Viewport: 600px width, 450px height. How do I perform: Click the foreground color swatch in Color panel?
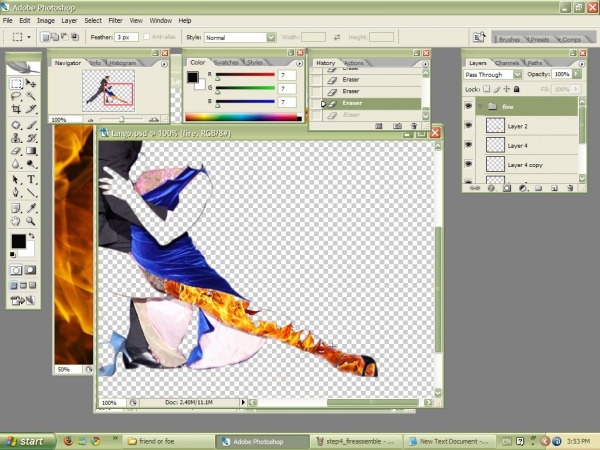pyautogui.click(x=192, y=77)
